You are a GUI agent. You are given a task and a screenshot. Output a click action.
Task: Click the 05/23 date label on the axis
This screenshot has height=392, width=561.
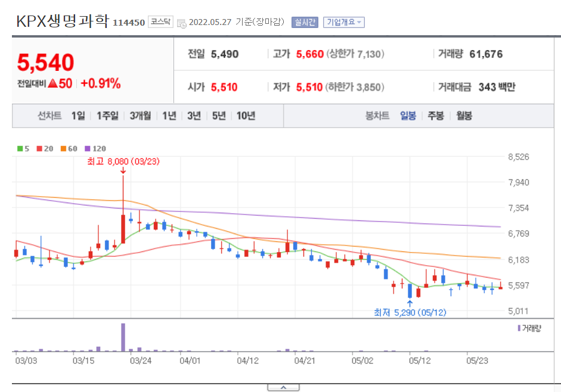[478, 360]
